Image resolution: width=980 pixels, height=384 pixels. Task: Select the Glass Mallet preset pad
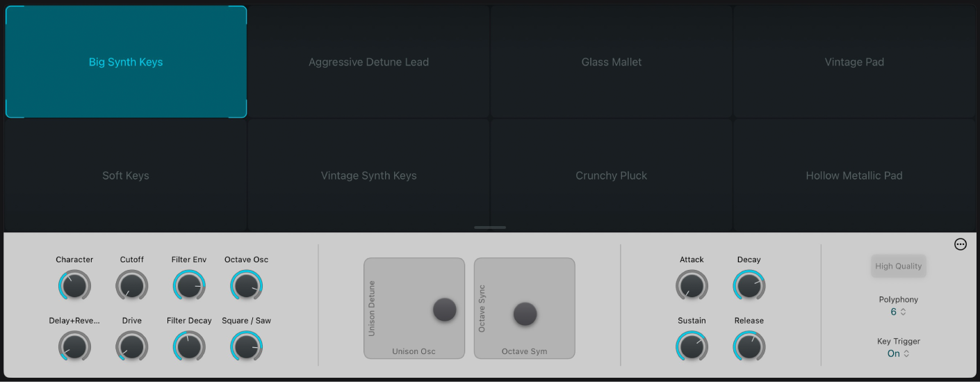tap(612, 62)
